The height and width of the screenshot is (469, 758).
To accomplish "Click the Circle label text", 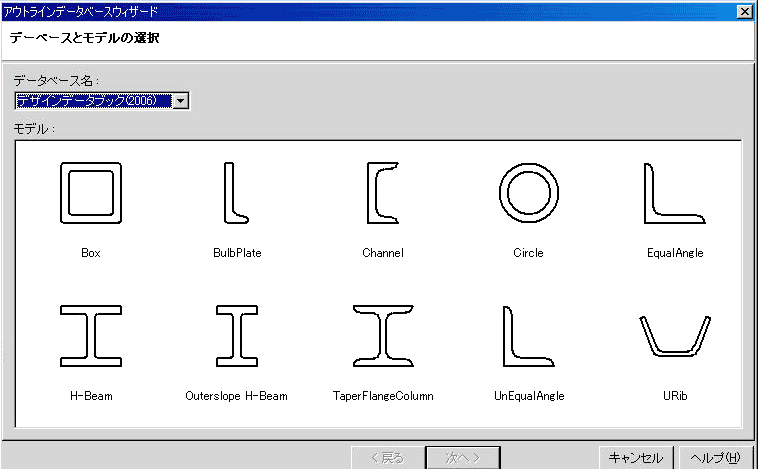I will (527, 253).
